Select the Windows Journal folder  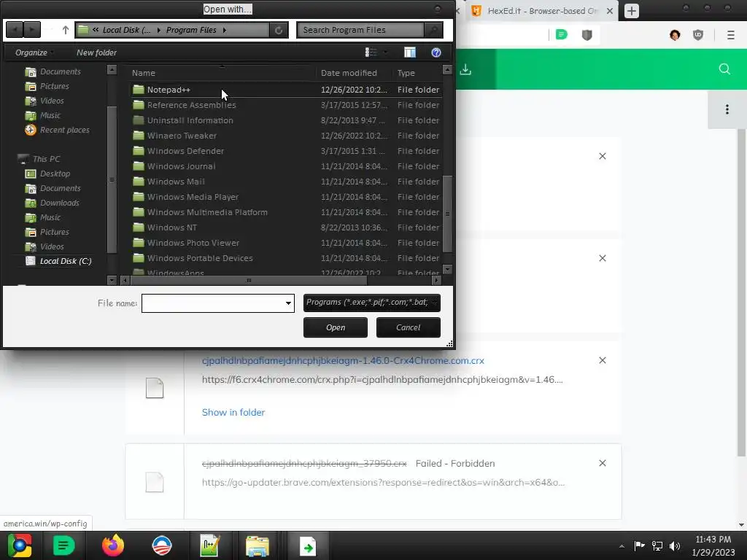point(286,166)
